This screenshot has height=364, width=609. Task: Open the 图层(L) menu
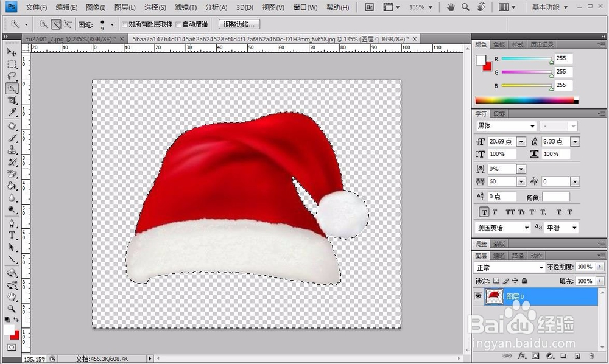(x=125, y=7)
